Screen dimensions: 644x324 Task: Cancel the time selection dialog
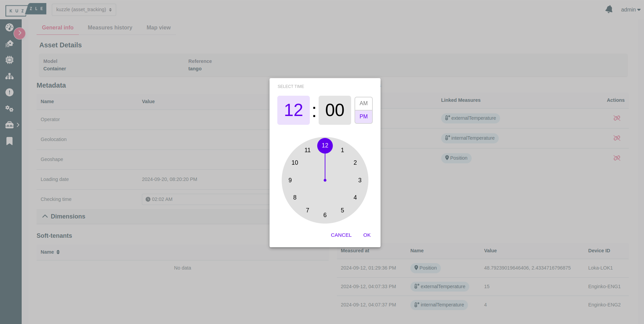(341, 235)
